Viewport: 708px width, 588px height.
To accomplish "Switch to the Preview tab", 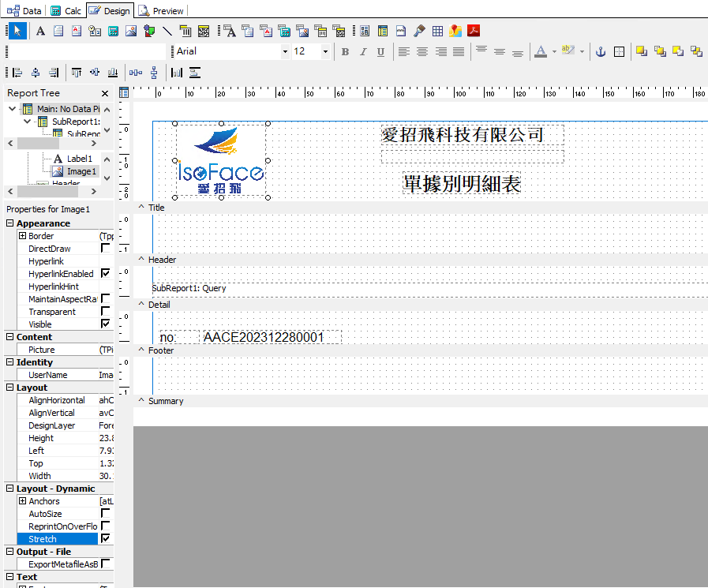I will point(162,10).
